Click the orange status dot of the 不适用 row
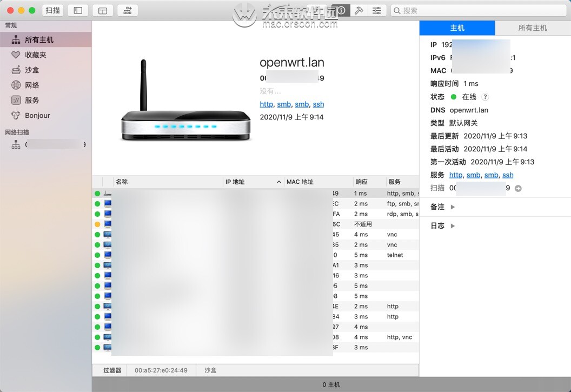This screenshot has width=571, height=392. [x=97, y=224]
